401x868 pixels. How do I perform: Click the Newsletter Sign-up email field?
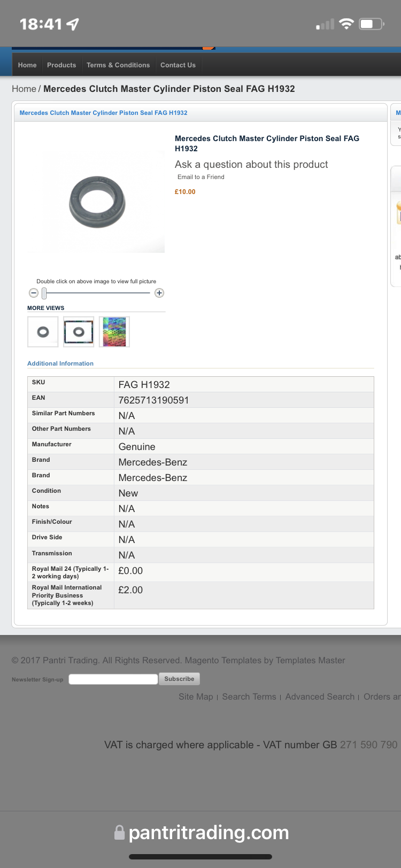113,679
